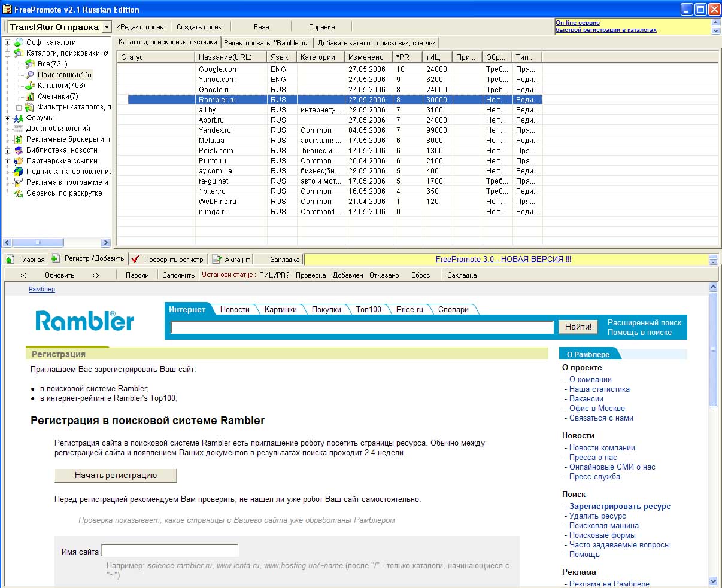Click the Доски объявлений board icon
722x588 pixels.
pyautogui.click(x=19, y=129)
